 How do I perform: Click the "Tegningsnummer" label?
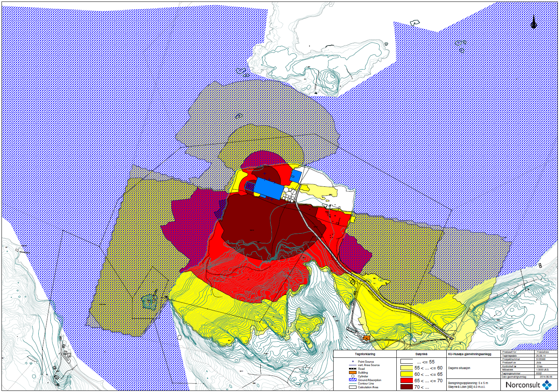tap(511, 373)
